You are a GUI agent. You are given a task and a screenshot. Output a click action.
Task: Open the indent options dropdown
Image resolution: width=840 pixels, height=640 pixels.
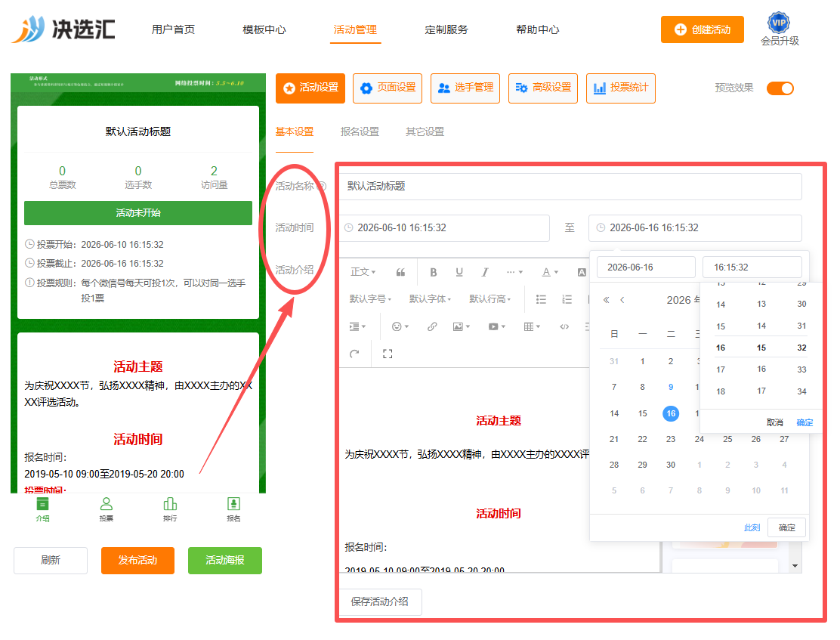pyautogui.click(x=357, y=326)
